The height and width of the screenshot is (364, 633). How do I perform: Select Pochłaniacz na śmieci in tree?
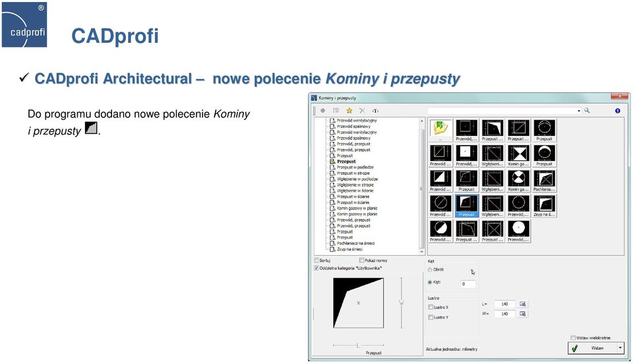(355, 243)
